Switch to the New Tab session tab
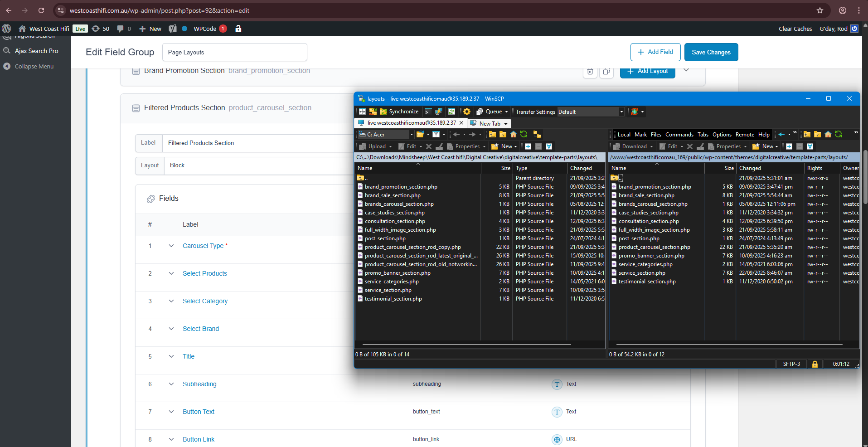Viewport: 868px width, 447px height. 490,123
